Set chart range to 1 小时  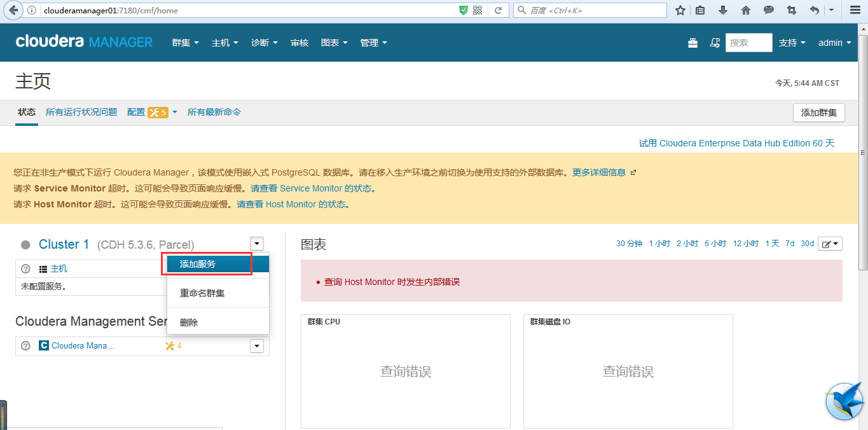click(x=659, y=244)
